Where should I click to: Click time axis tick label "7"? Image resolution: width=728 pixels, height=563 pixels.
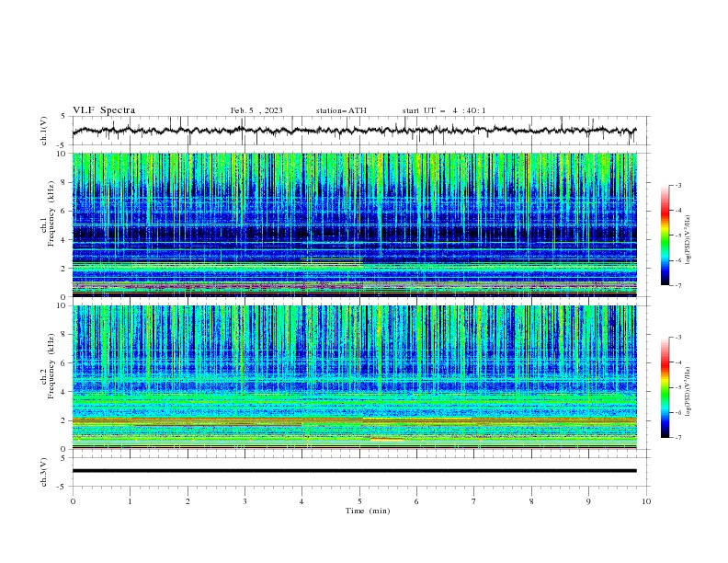pos(474,501)
